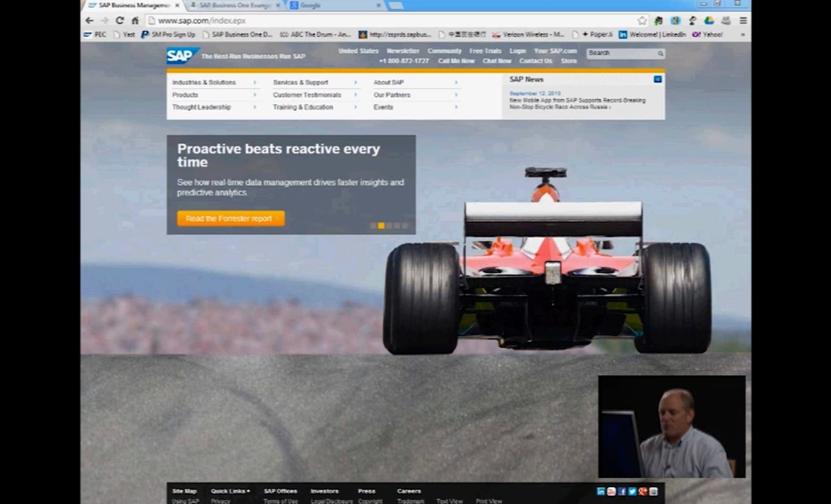Click the SAP site Search field
The height and width of the screenshot is (504, 831).
pyautogui.click(x=621, y=53)
